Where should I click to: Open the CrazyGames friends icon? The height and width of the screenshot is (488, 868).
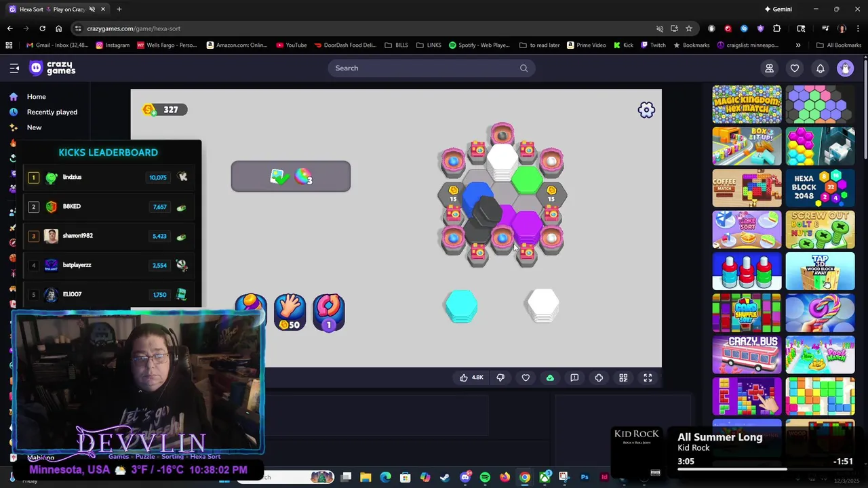(x=769, y=68)
